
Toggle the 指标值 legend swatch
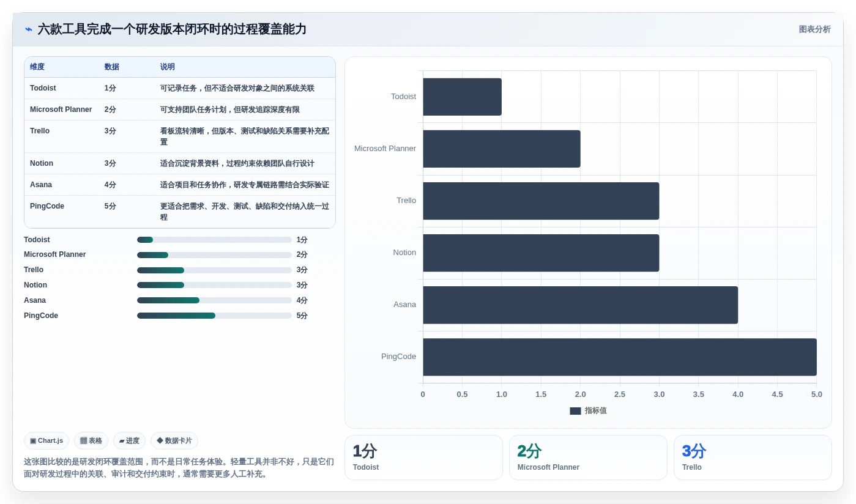(575, 411)
